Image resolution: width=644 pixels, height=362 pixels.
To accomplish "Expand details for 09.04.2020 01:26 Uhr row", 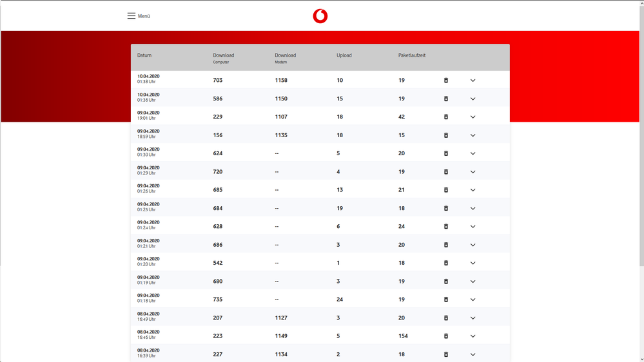I will [x=473, y=190].
